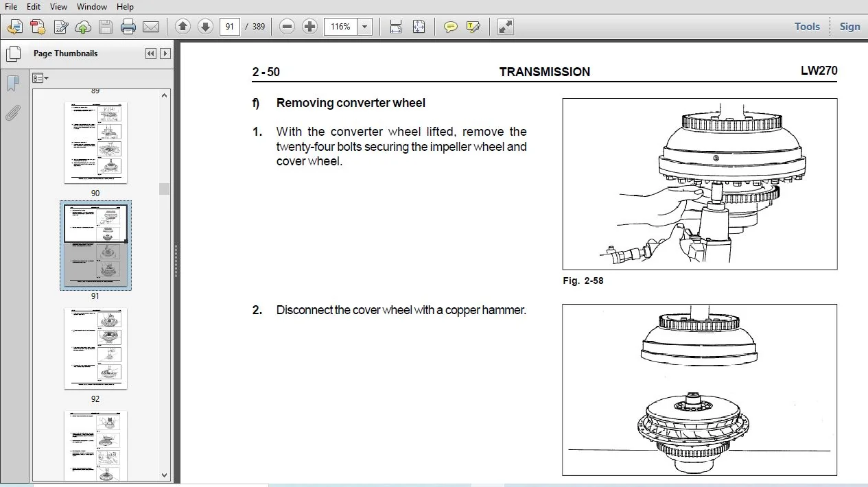
Task: Zoom in with the plus button
Action: point(310,27)
